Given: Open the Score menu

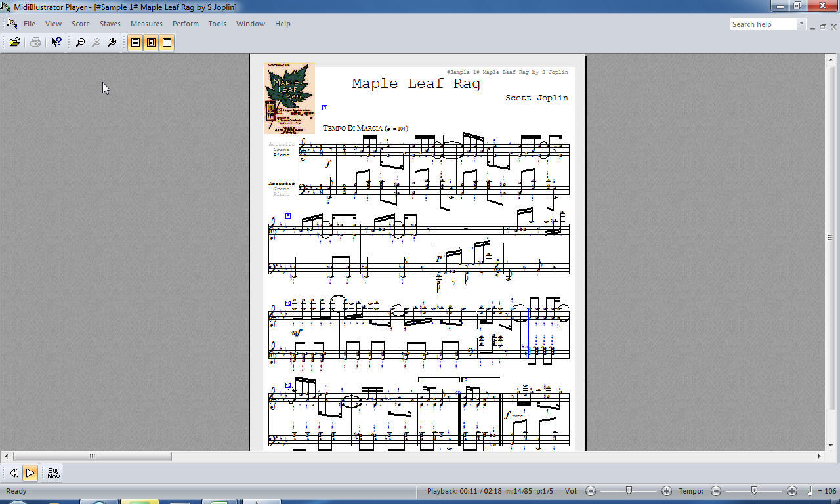Looking at the screenshot, I should coord(81,24).
